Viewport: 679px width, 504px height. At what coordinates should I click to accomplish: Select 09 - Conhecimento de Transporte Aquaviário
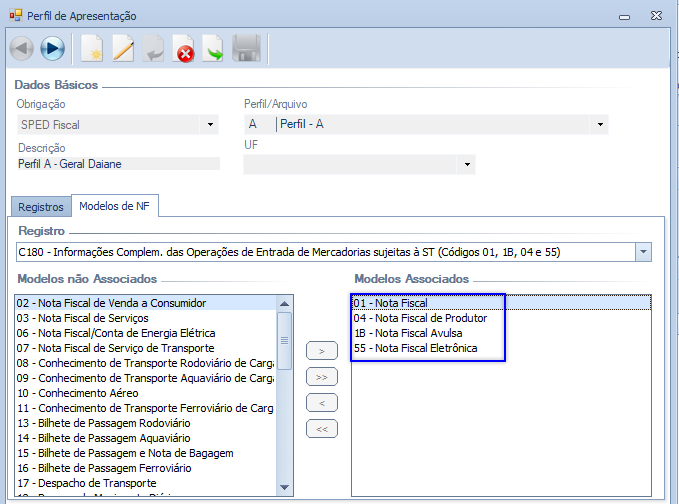click(x=146, y=378)
